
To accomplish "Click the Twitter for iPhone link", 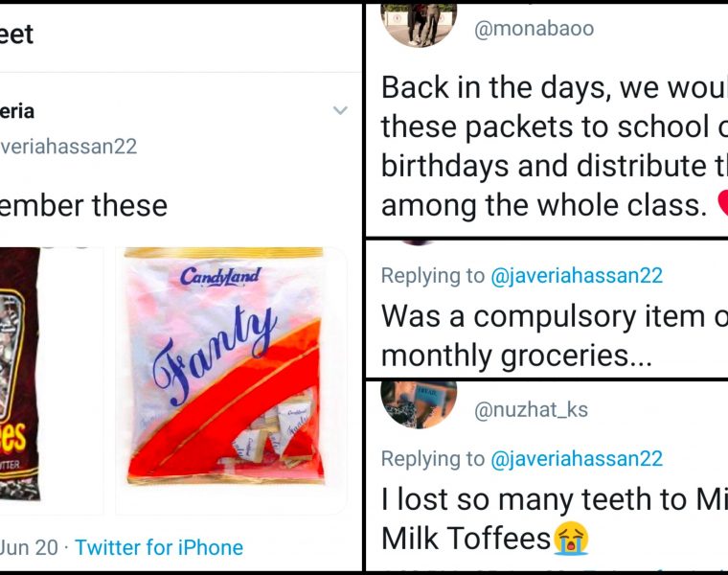I will (159, 547).
